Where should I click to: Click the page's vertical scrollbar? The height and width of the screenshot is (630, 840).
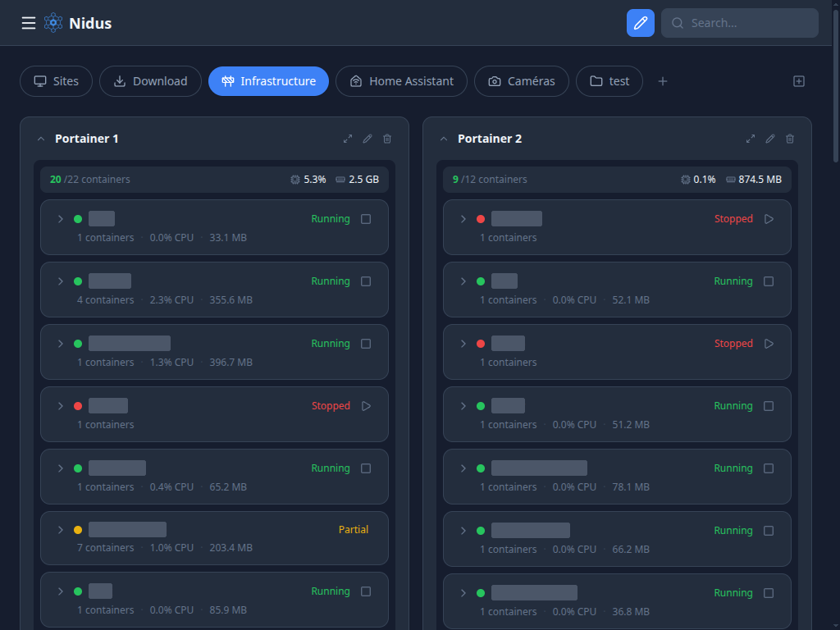pos(836,82)
